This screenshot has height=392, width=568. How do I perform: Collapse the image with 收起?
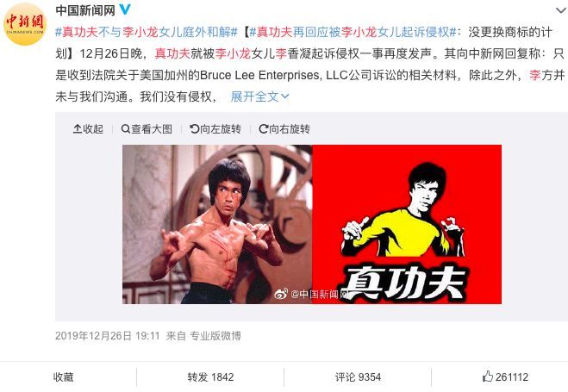point(88,129)
